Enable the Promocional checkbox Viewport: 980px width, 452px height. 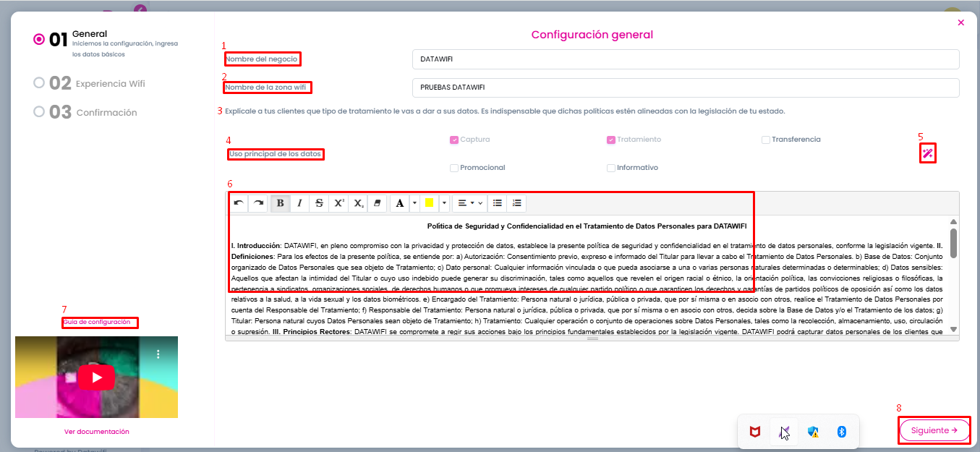click(454, 167)
